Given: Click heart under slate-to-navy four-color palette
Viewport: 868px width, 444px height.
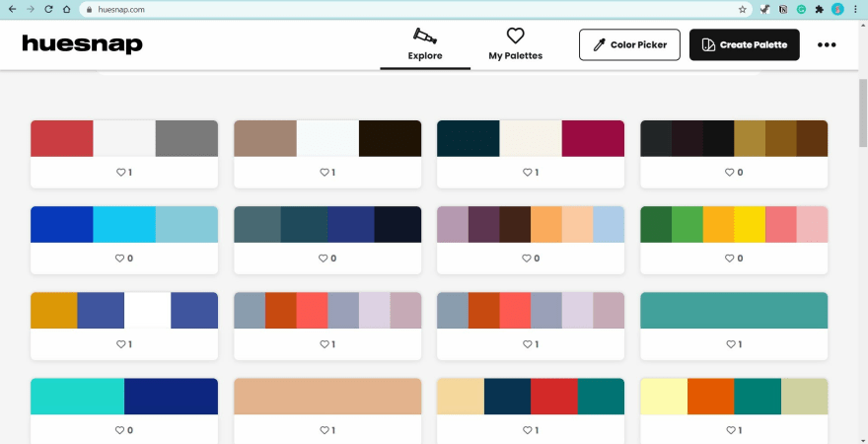Looking at the screenshot, I should coord(323,258).
